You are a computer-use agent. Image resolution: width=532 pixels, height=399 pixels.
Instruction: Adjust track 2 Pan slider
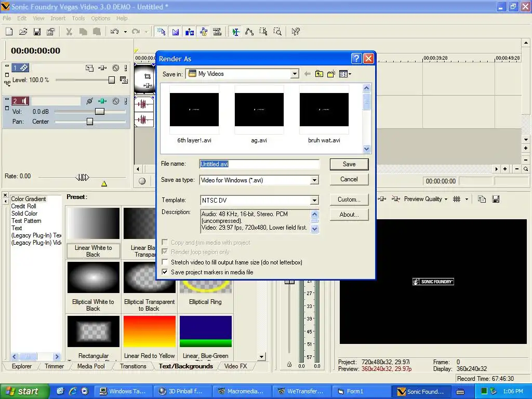pos(89,122)
